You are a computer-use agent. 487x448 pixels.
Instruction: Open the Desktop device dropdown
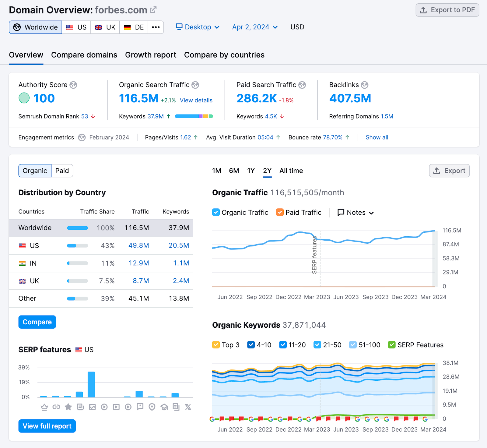pos(198,27)
